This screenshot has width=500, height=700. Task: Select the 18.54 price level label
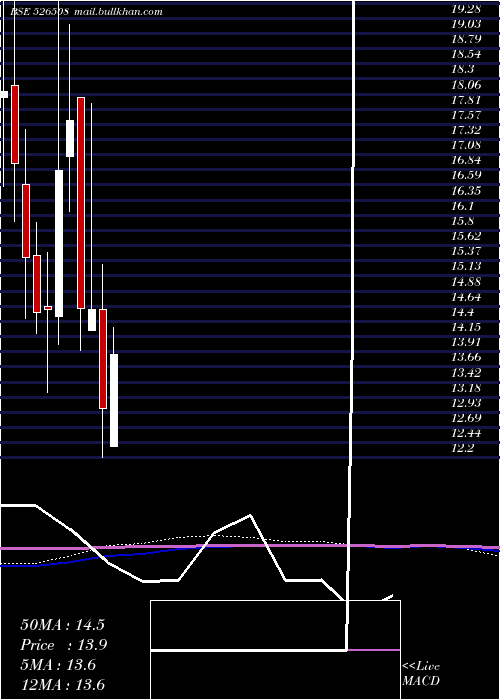click(466, 54)
